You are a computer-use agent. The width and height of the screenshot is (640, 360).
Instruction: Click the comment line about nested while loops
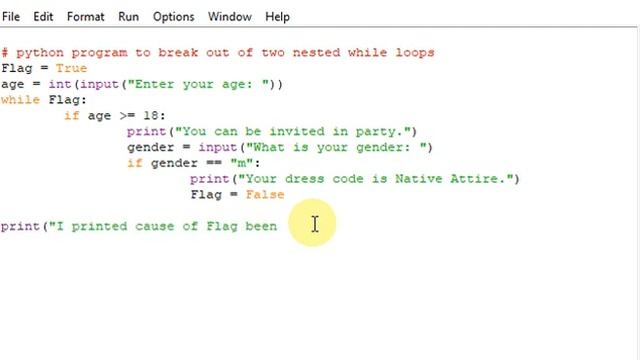pos(218,53)
